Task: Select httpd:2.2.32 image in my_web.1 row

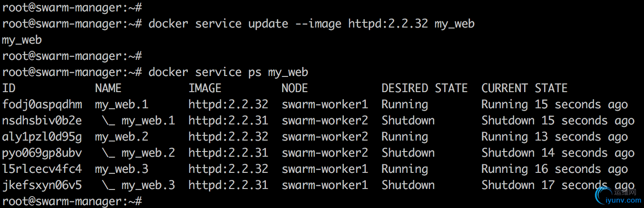Action: [228, 104]
